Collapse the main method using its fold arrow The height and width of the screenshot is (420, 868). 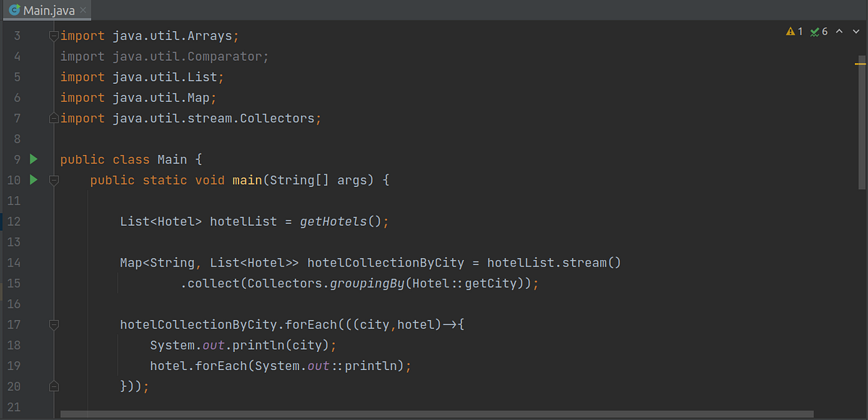click(x=54, y=180)
